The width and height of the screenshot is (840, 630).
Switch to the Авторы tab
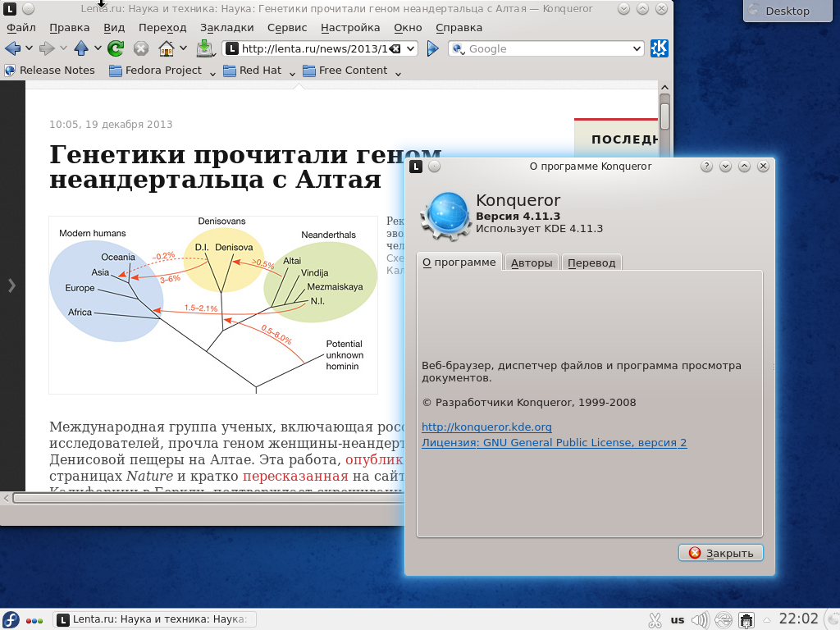(532, 262)
